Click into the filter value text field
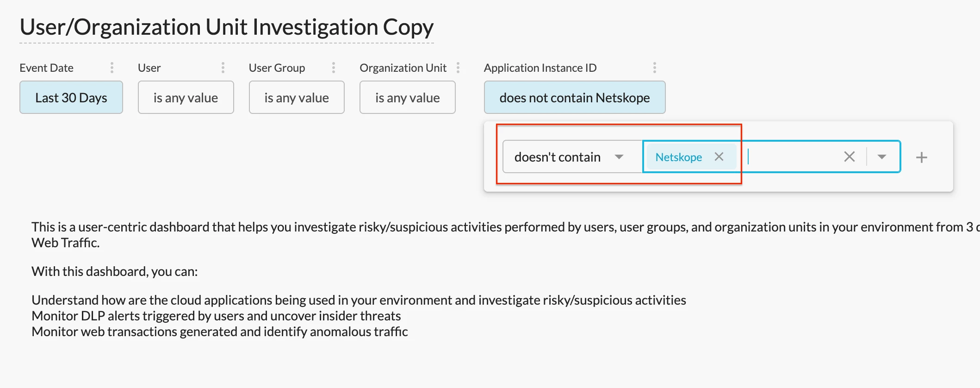This screenshot has height=388, width=980. [x=791, y=157]
